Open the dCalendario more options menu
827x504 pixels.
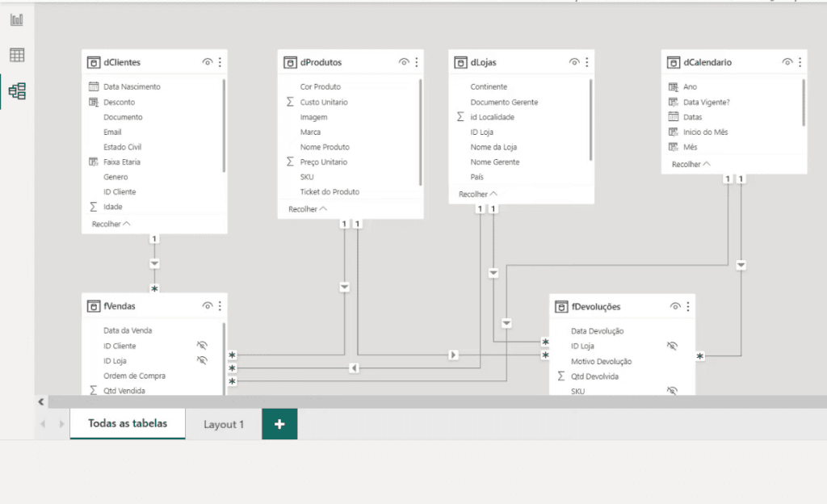coord(799,61)
